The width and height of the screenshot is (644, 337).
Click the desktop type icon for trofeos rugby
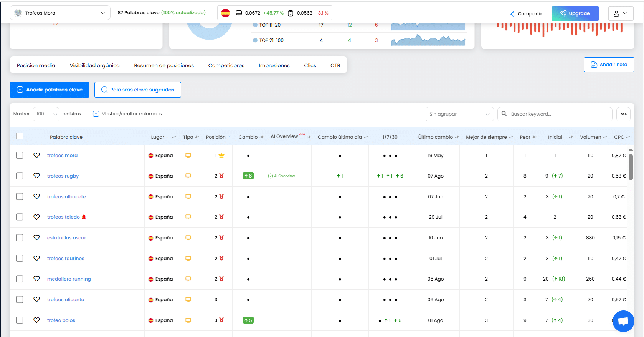[x=188, y=176]
